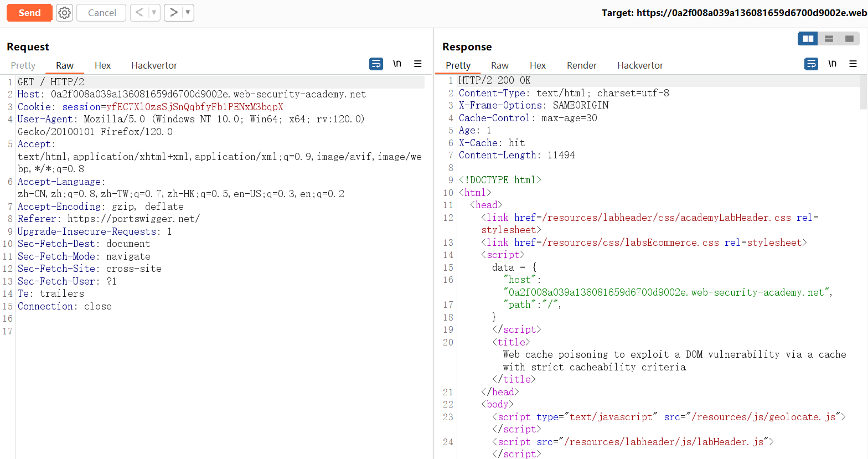Go forward to next request in history
The width and height of the screenshot is (868, 459).
pyautogui.click(x=173, y=12)
